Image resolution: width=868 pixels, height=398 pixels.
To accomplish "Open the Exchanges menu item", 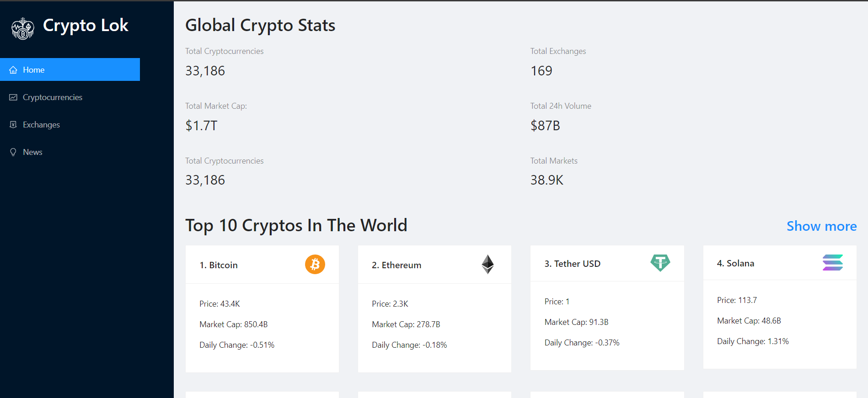I will click(70, 125).
